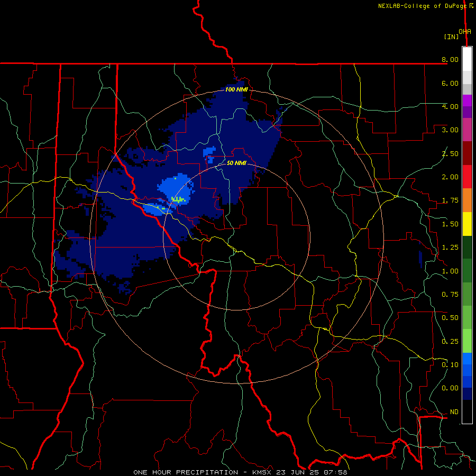Click the 1.25 legend value
The height and width of the screenshot is (476, 476).
coord(450,248)
